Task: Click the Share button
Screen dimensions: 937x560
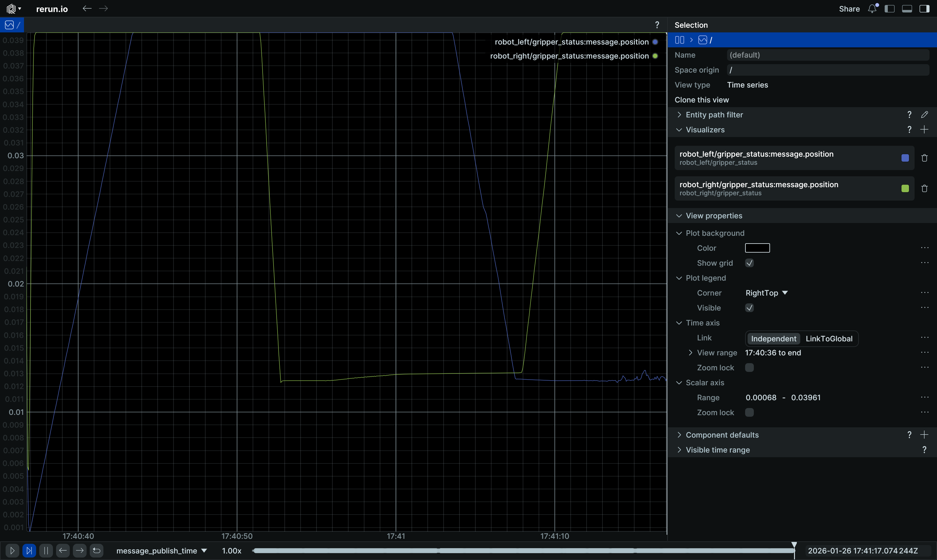Action: click(x=849, y=9)
